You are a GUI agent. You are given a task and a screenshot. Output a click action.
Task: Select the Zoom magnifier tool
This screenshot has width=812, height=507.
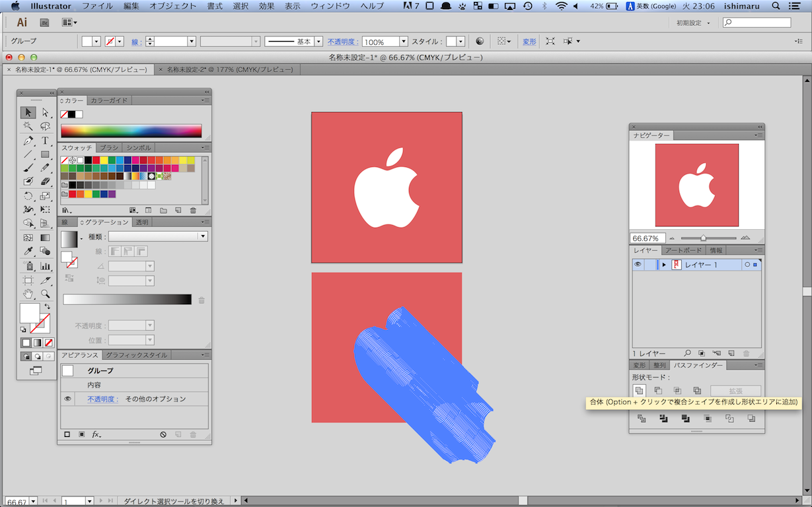[45, 294]
